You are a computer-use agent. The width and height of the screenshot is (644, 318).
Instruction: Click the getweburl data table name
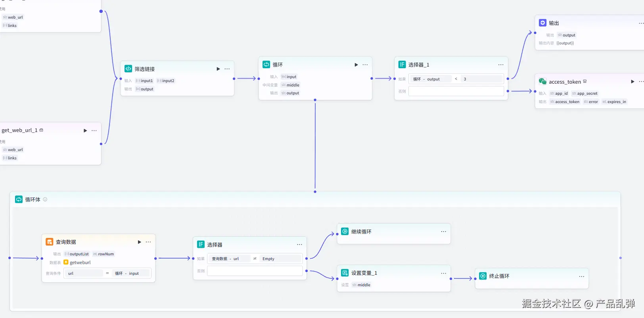point(80,262)
